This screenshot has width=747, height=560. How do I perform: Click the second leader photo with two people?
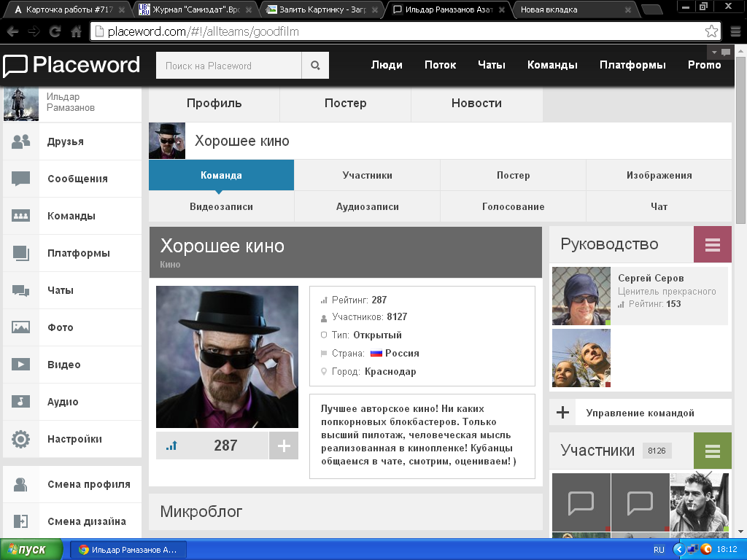coord(581,358)
